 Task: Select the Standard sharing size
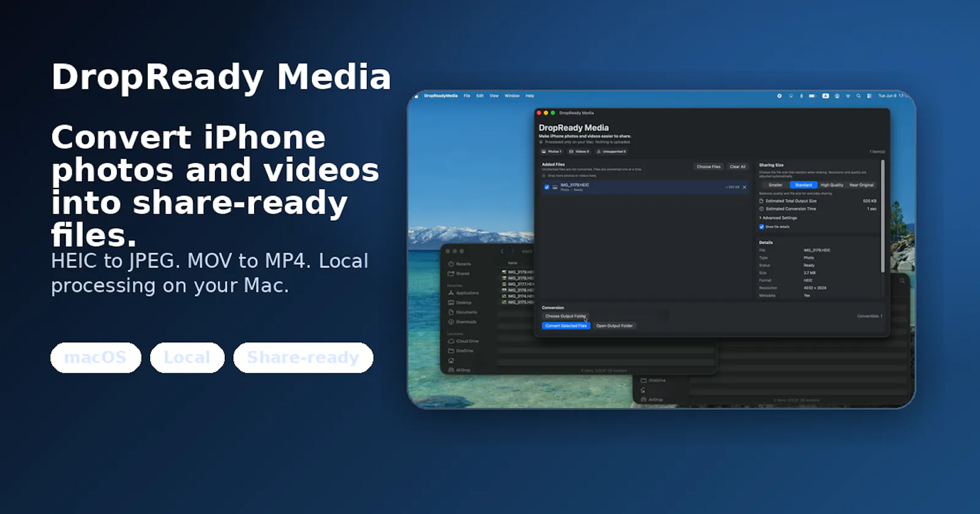[803, 185]
